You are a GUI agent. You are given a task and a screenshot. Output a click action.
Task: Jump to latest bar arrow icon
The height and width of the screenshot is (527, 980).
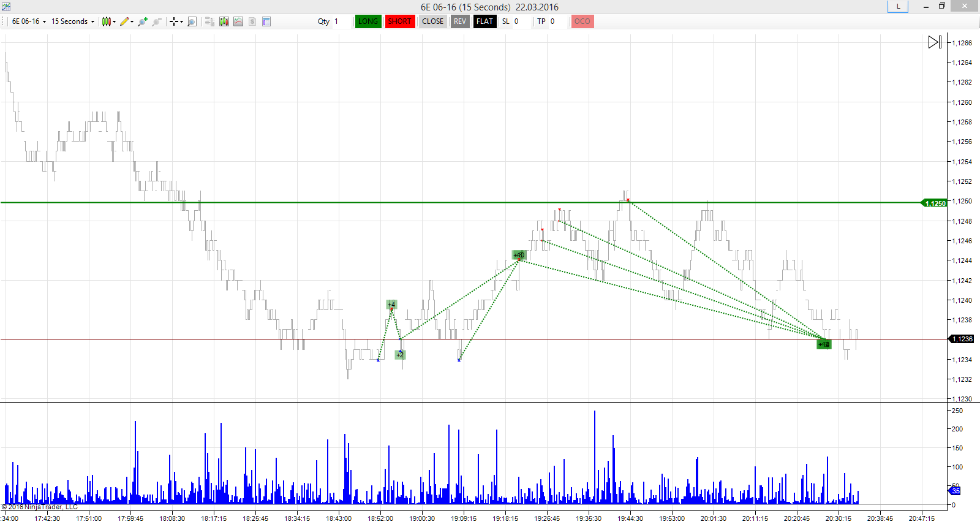[935, 42]
